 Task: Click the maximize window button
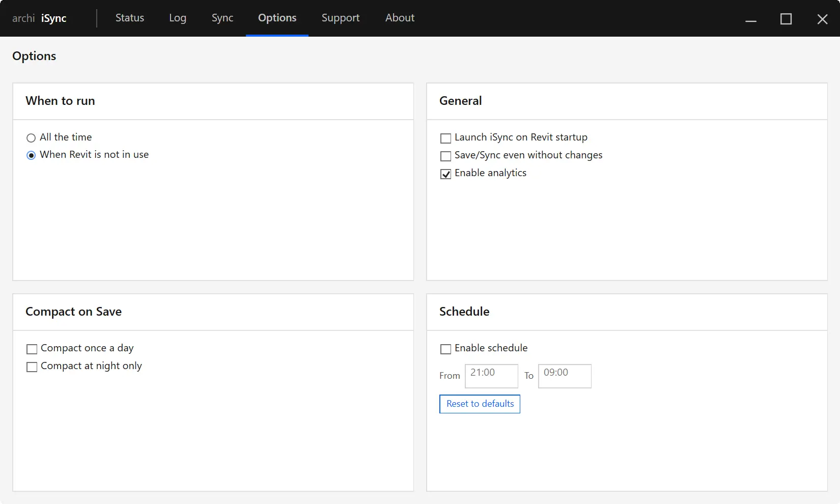click(786, 19)
